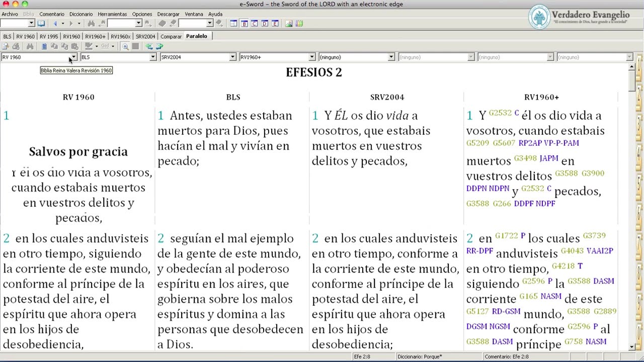Click Strong's number G2532 in verse 1
644x362 pixels.
[500, 113]
